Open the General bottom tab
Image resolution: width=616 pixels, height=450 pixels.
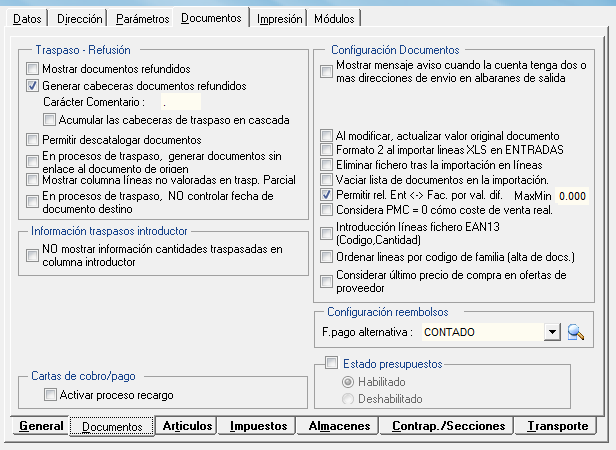point(41,426)
